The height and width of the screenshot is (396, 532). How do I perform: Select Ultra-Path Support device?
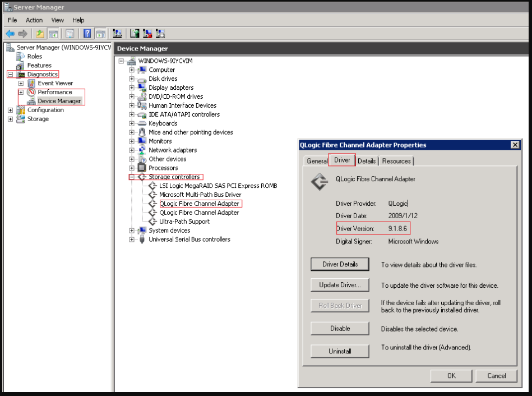pyautogui.click(x=184, y=222)
